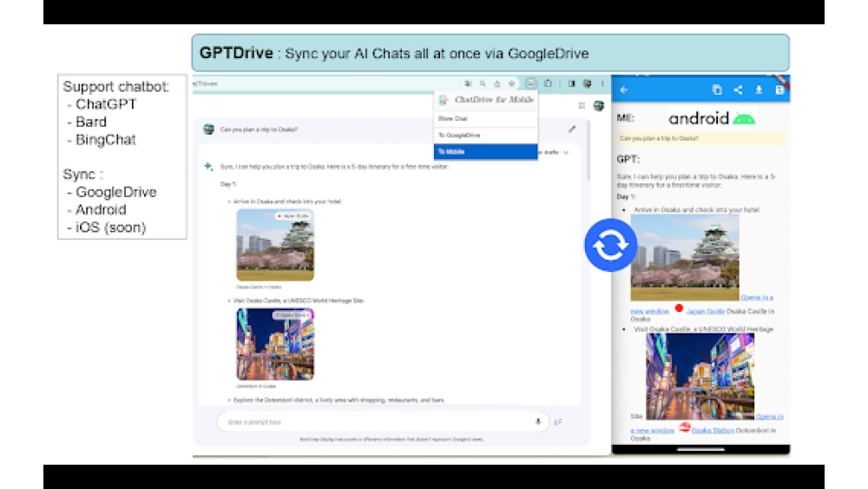Click the 'Can you plan a trip to Osaka?' prompt text

point(259,129)
